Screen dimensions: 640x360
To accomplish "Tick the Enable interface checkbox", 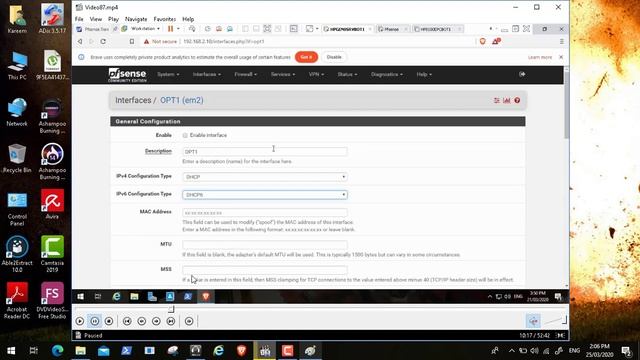I will coord(185,135).
